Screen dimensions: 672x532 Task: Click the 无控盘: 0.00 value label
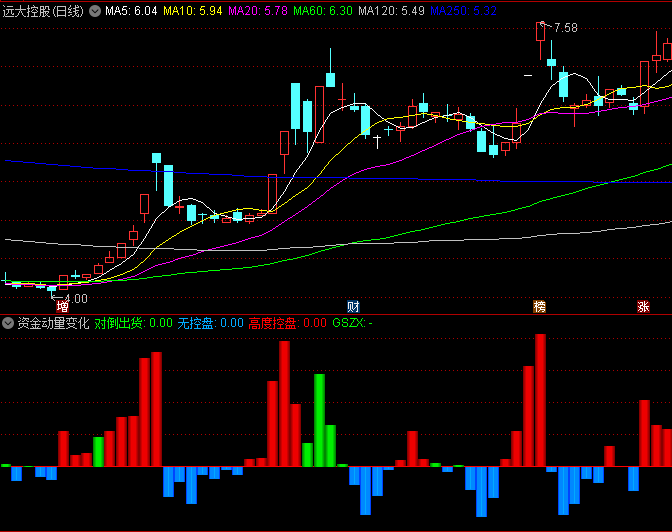(x=210, y=323)
